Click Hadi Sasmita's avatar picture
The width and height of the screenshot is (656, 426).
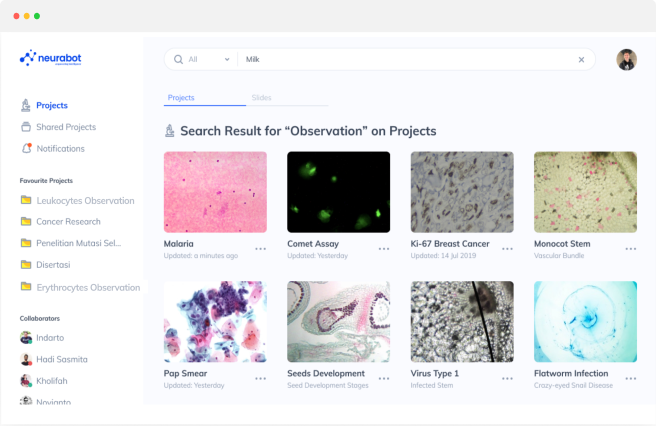(x=26, y=359)
